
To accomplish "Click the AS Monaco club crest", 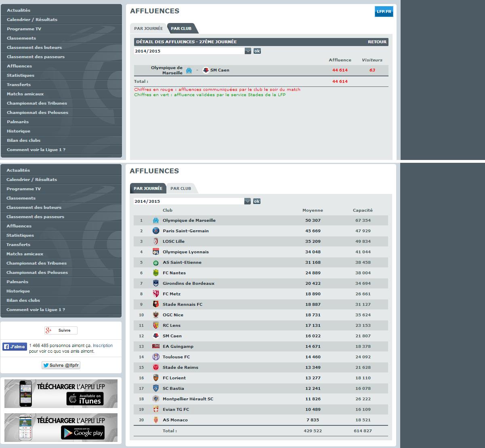I will click(x=156, y=420).
